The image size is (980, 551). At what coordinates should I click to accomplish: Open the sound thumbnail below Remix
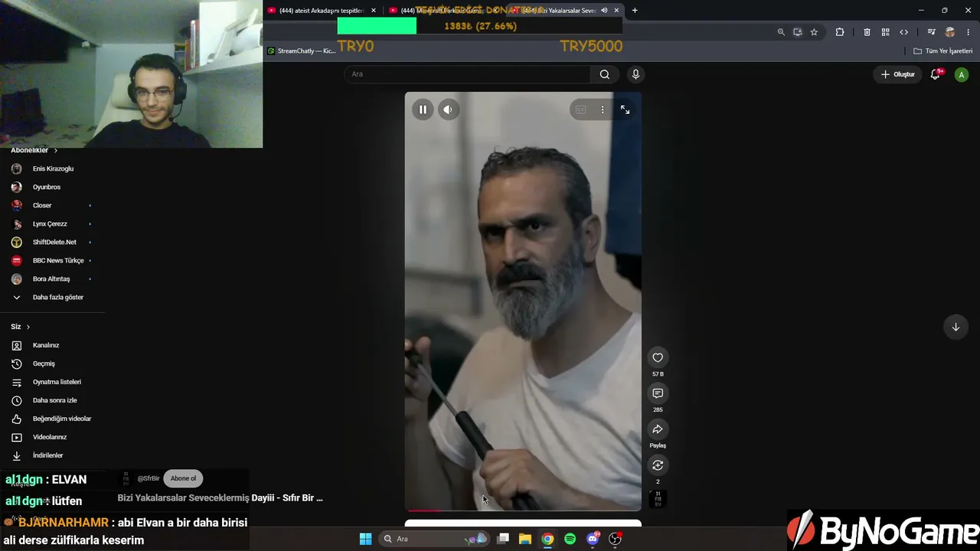pyautogui.click(x=658, y=499)
